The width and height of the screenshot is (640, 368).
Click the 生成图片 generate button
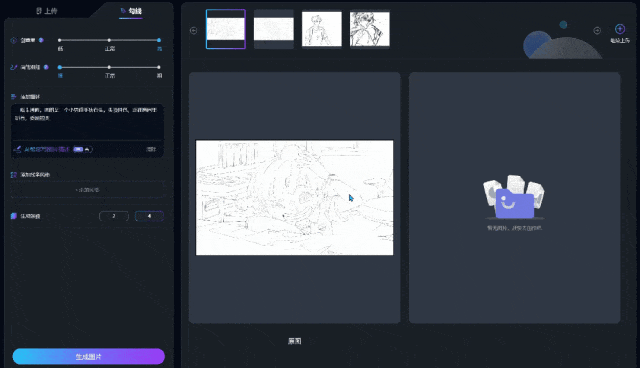89,357
